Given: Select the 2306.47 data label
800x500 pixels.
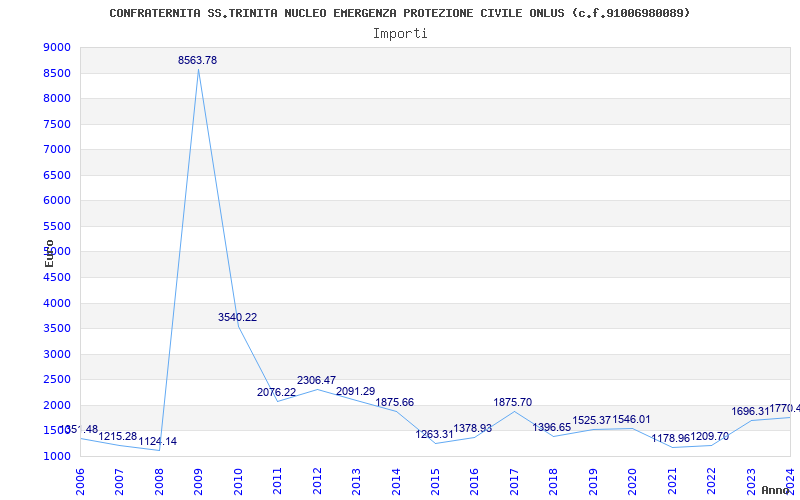Looking at the screenshot, I should point(316,381).
